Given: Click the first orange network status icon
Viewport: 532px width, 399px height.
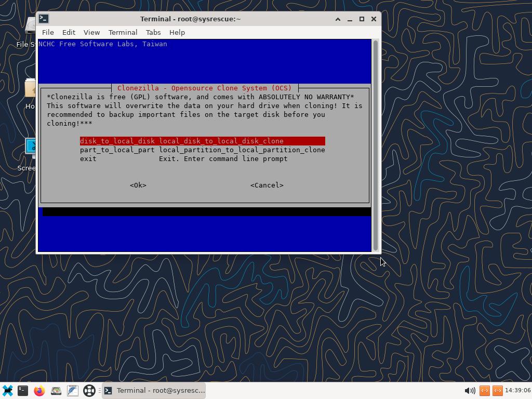Looking at the screenshot, I should coord(485,390).
